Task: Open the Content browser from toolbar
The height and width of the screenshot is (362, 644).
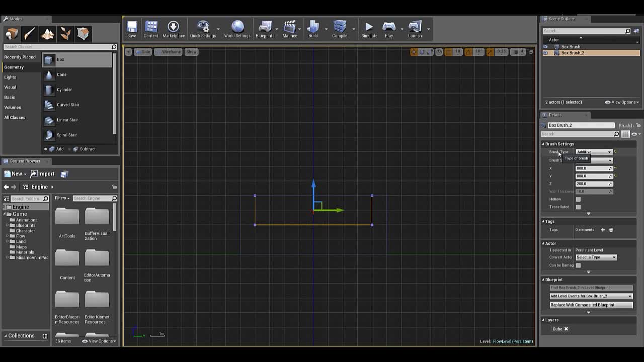Action: tap(151, 29)
